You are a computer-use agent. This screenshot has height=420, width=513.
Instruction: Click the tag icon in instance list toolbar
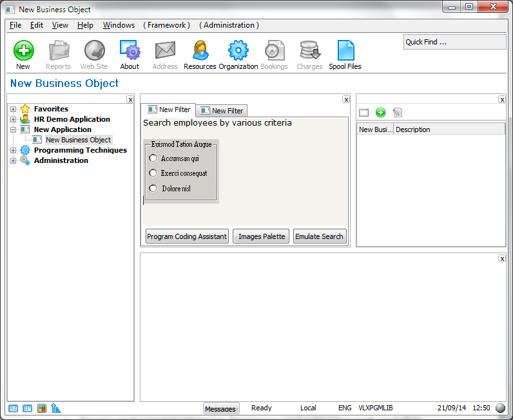[398, 113]
